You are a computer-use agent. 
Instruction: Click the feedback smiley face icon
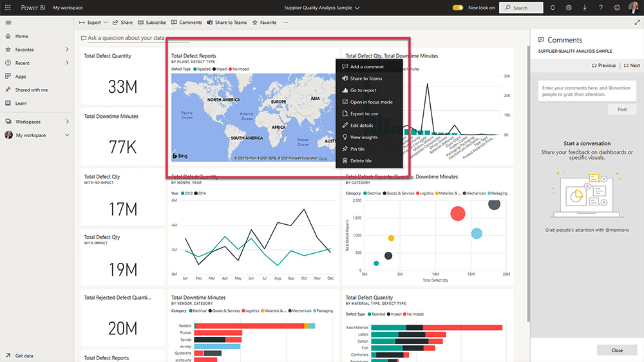click(616, 8)
